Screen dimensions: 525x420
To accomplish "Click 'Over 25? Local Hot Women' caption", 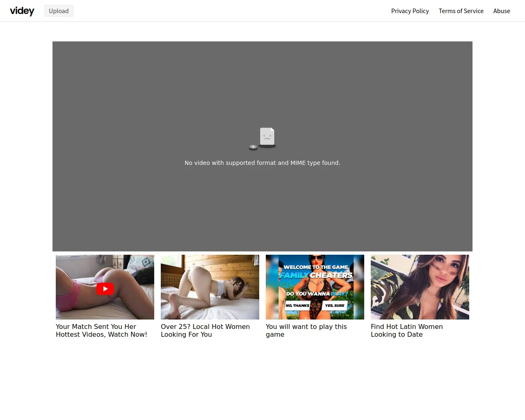I will tap(205, 331).
